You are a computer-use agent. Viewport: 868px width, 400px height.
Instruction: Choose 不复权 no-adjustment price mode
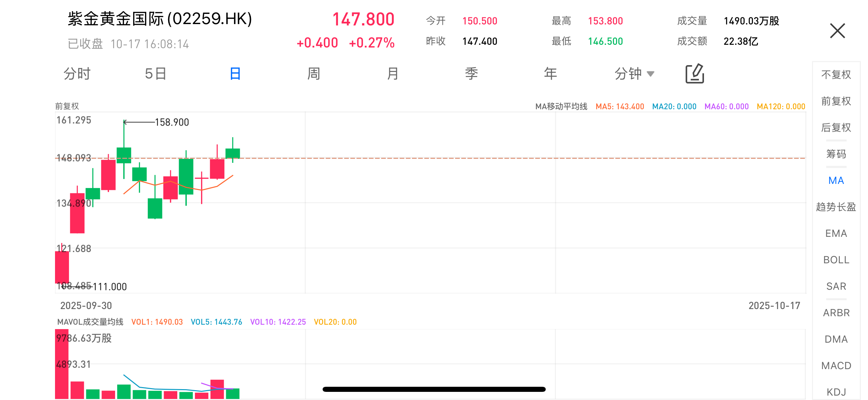tap(836, 75)
